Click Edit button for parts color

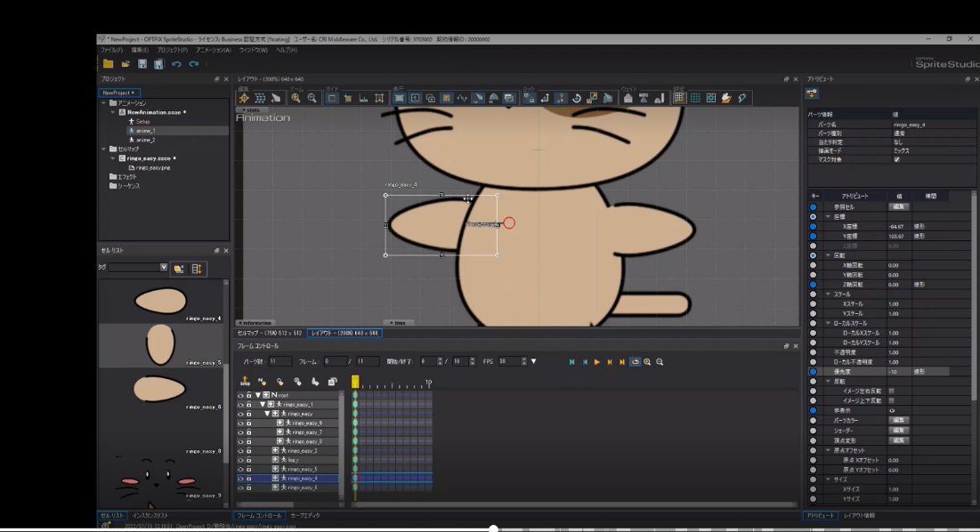point(899,420)
